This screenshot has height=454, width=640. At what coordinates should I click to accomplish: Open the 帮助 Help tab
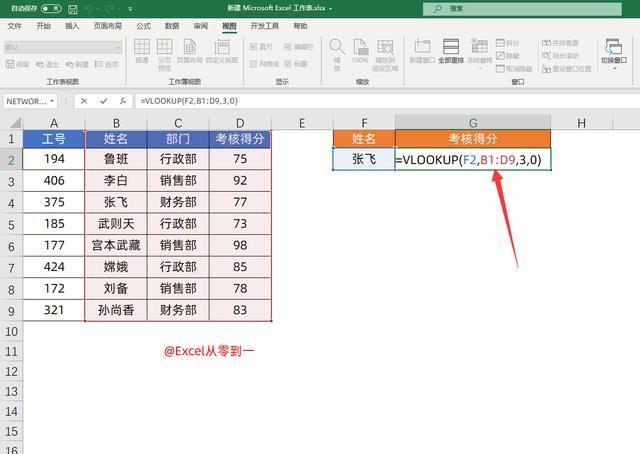[300, 26]
